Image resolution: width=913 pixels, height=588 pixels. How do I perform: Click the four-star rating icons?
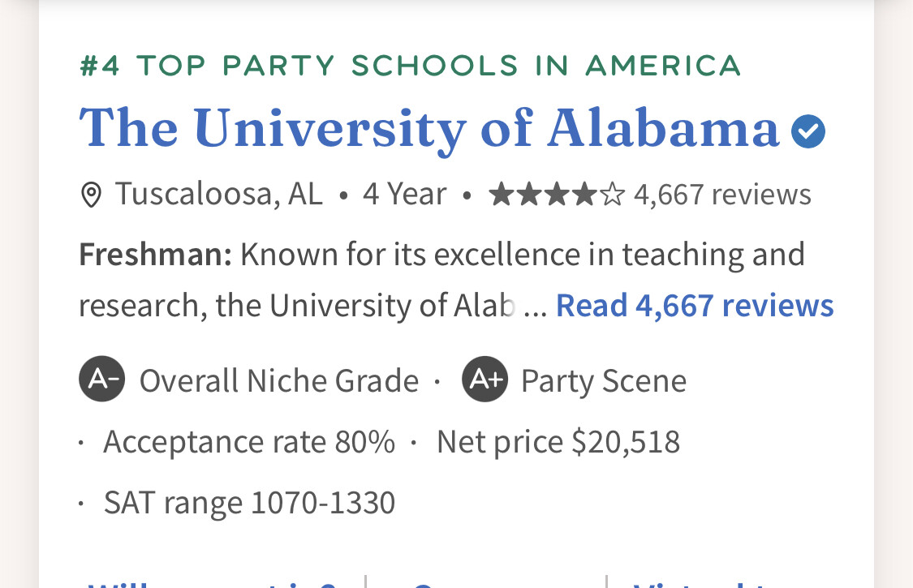click(x=557, y=195)
